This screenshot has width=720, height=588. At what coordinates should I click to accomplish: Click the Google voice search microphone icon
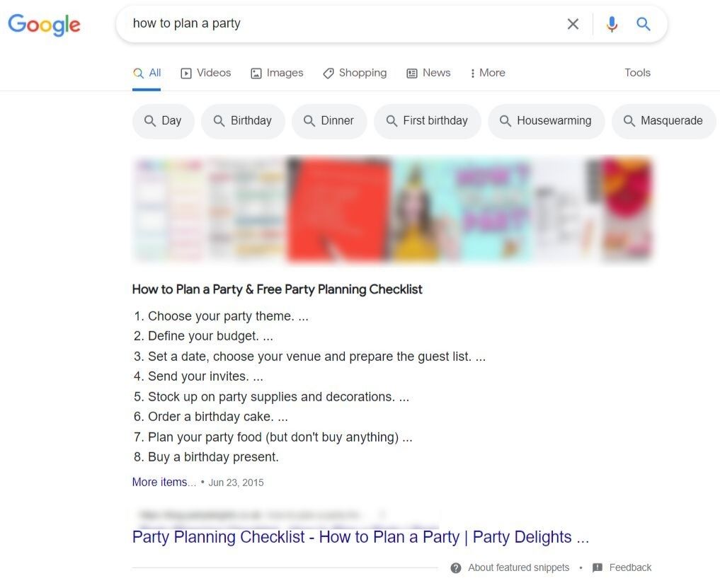[x=611, y=23]
